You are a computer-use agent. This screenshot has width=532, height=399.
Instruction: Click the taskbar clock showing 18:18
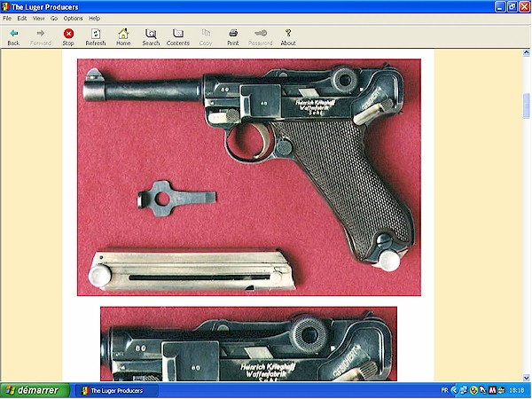tap(517, 390)
